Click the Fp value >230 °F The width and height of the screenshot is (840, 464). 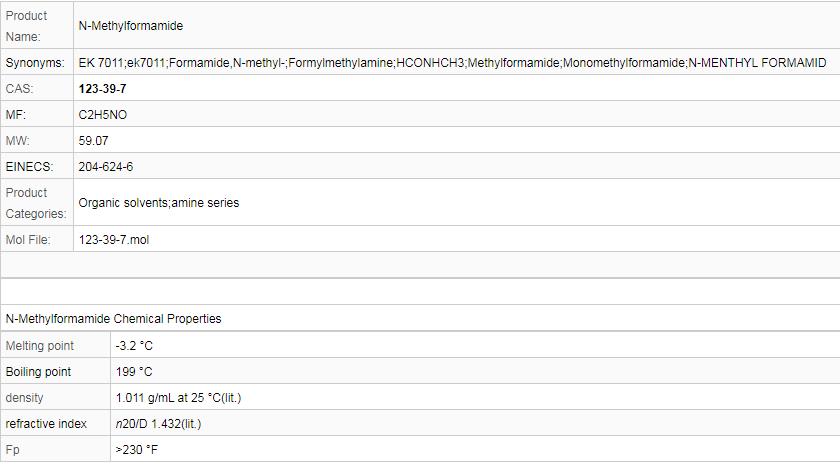(137, 450)
